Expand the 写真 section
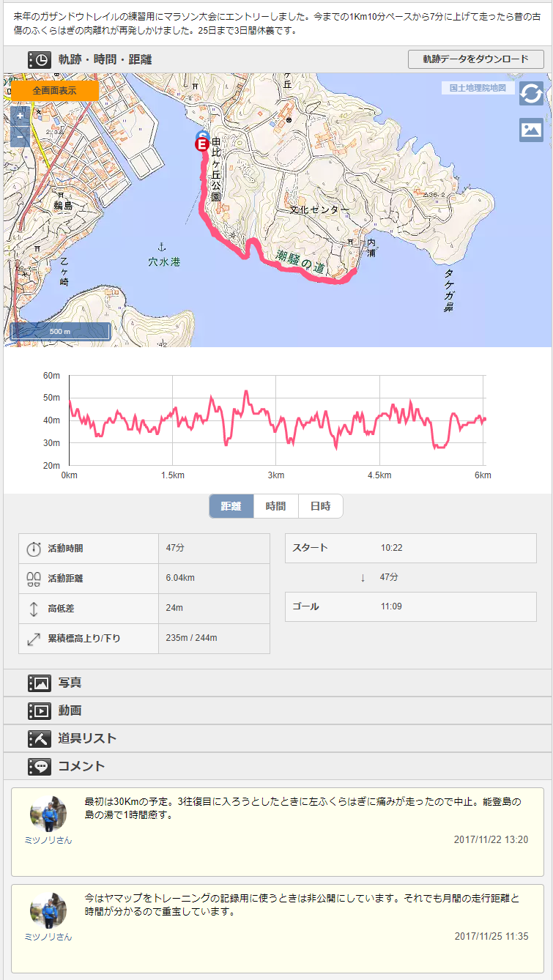The width and height of the screenshot is (553, 980). pyautogui.click(x=70, y=683)
